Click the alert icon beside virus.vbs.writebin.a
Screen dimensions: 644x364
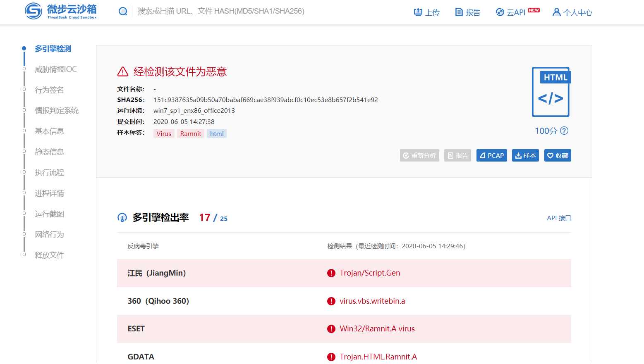coord(331,301)
